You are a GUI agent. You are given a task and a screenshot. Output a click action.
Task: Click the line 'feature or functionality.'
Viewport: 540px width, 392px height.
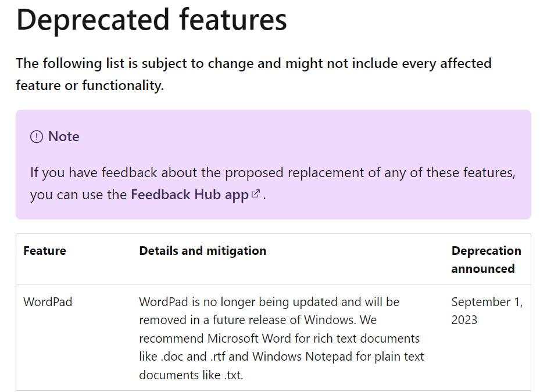click(90, 85)
